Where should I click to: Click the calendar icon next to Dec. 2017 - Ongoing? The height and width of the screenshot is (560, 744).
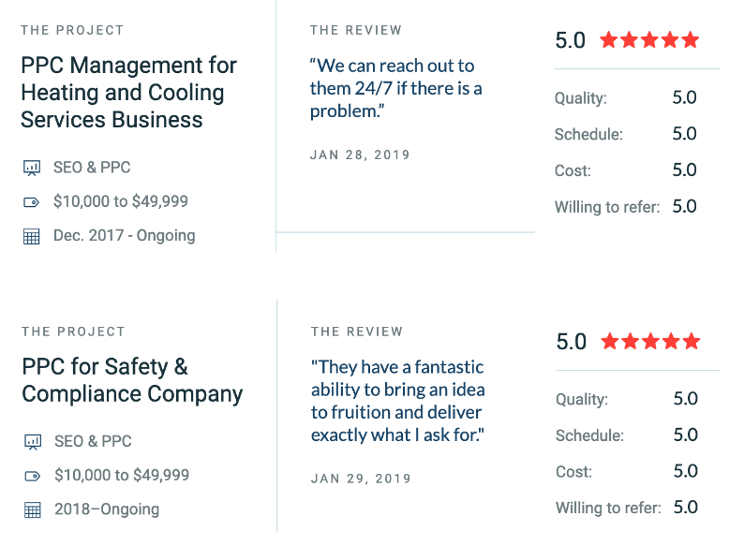[32, 236]
